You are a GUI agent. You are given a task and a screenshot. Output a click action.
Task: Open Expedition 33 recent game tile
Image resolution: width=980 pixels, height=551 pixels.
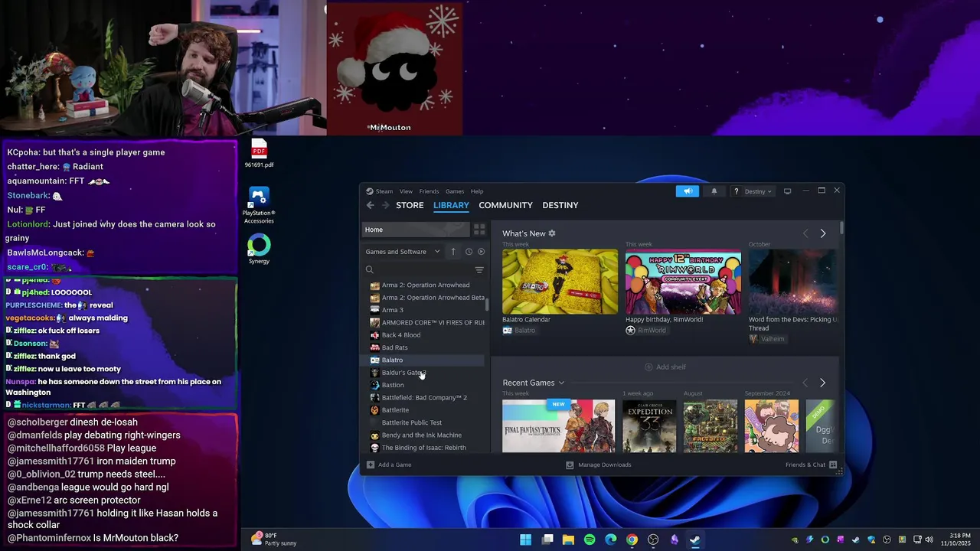649,425
